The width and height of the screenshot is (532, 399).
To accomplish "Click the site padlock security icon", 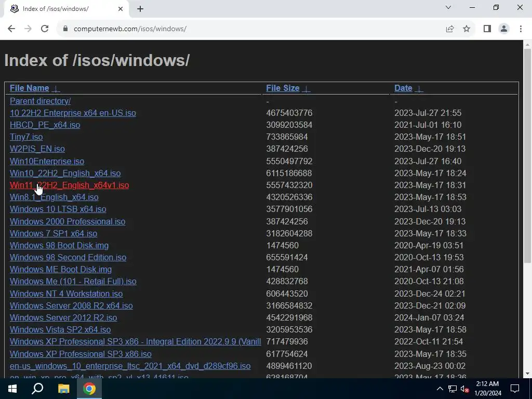I will [x=65, y=29].
